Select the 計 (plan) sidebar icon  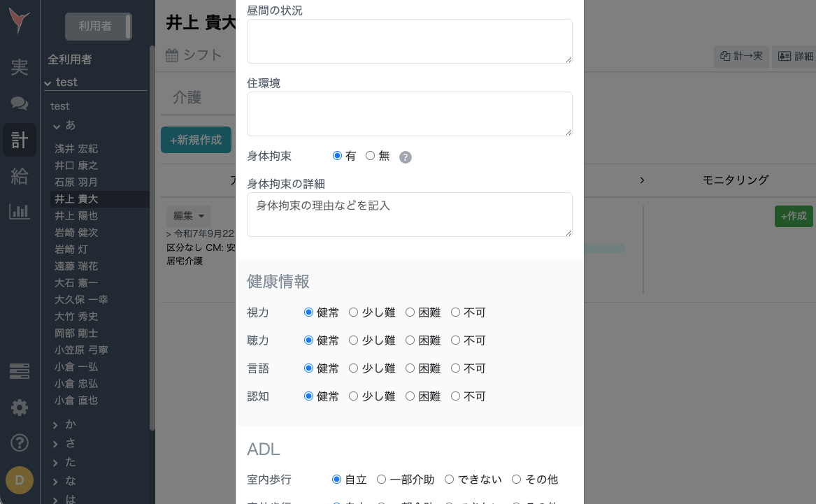[x=20, y=140]
